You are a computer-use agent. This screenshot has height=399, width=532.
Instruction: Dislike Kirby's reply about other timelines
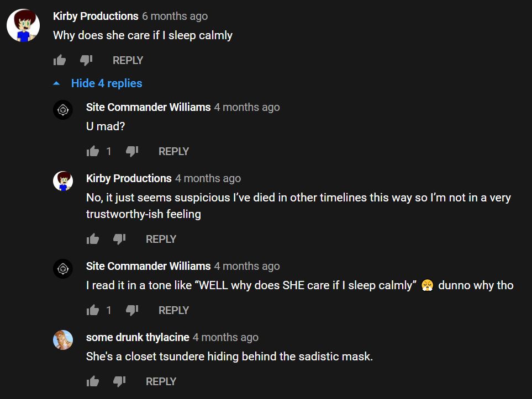[x=119, y=239]
